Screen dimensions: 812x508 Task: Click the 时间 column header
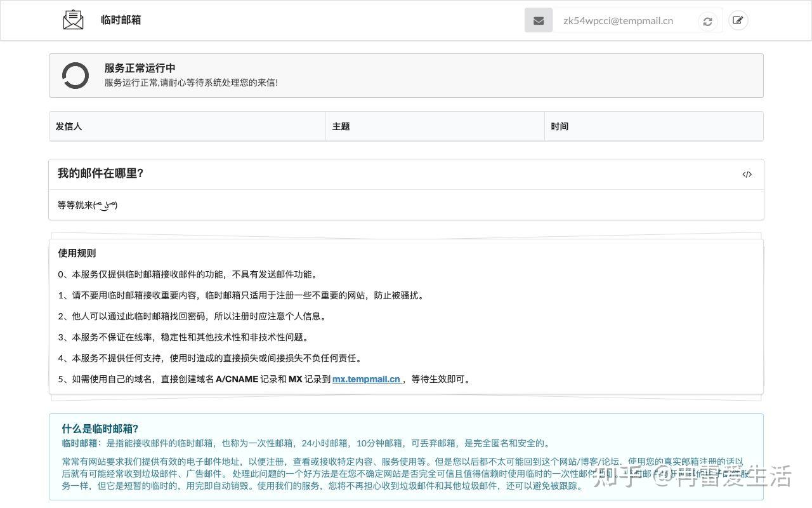(654, 126)
